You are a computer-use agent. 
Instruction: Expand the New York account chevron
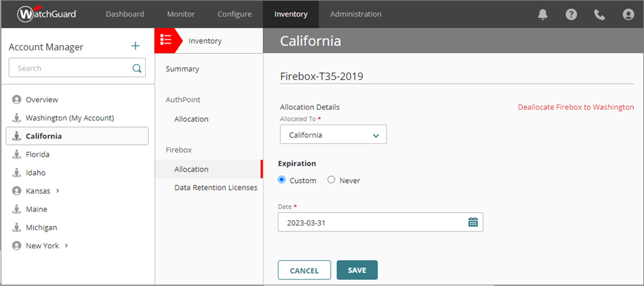[66, 246]
